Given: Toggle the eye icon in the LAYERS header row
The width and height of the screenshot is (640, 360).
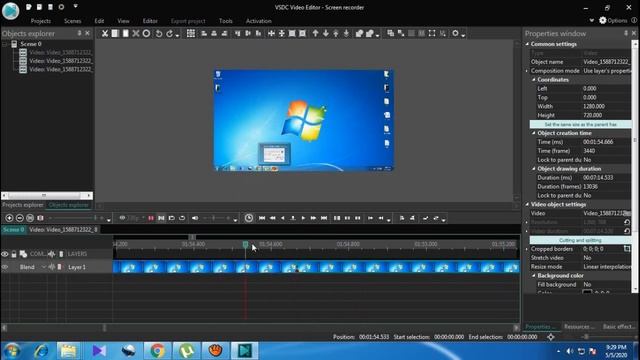Looking at the screenshot, I should pos(5,254).
